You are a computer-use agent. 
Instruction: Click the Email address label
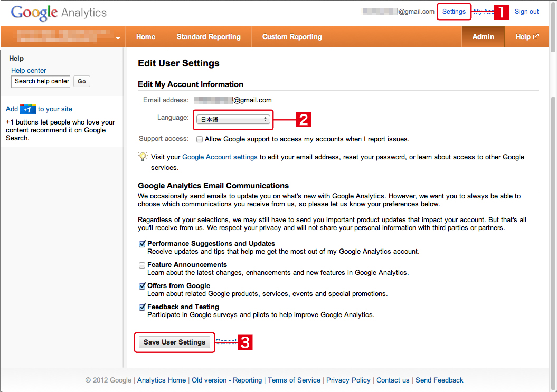click(x=166, y=100)
